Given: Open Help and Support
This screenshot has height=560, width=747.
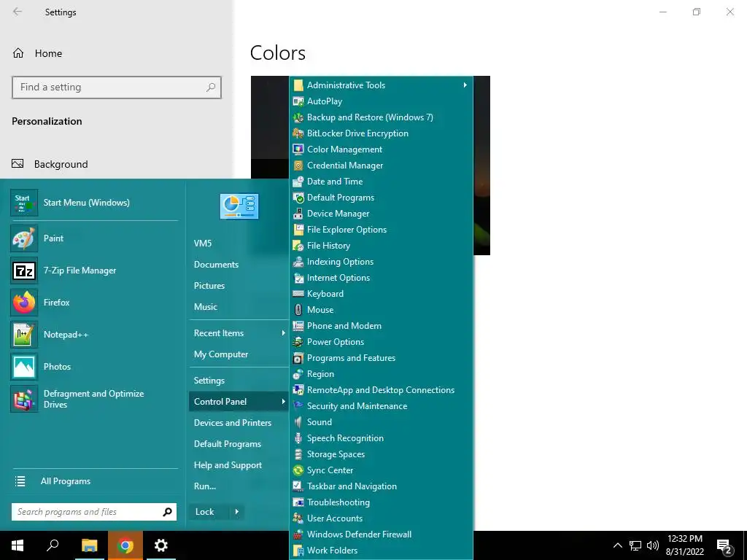Looking at the screenshot, I should (x=239, y=465).
